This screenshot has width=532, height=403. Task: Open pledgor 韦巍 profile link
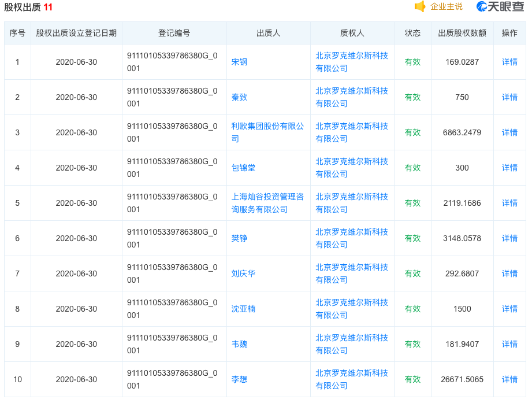[x=239, y=344]
